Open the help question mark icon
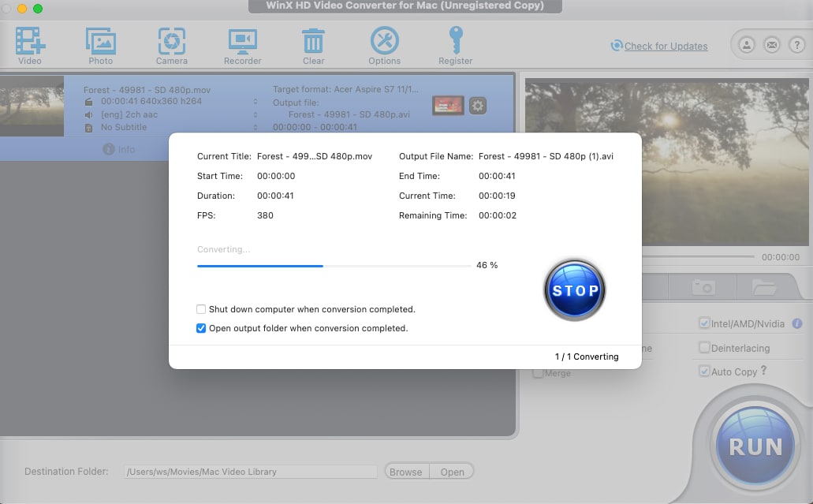Screen dimensions: 813x504 [796, 45]
